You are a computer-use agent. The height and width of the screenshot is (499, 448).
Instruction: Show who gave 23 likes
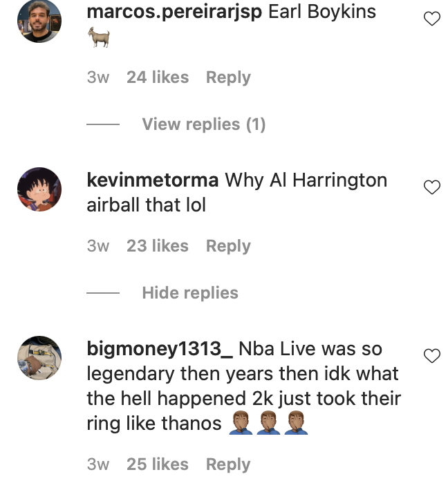pos(157,246)
